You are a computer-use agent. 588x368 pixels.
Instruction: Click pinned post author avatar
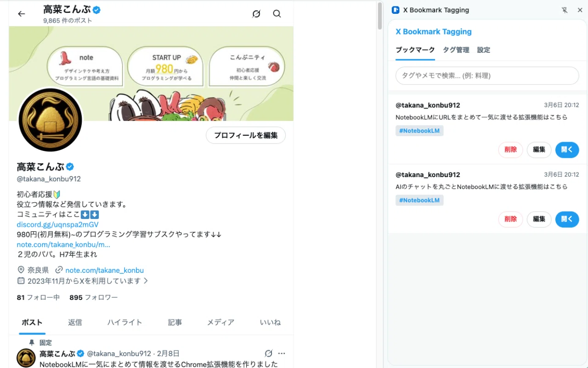click(x=26, y=358)
